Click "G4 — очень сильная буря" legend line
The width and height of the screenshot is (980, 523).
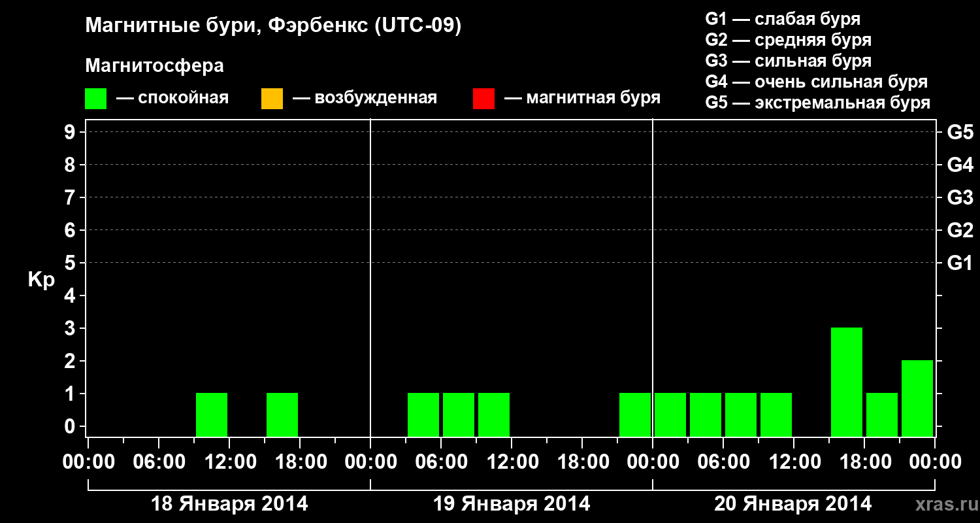click(x=817, y=82)
